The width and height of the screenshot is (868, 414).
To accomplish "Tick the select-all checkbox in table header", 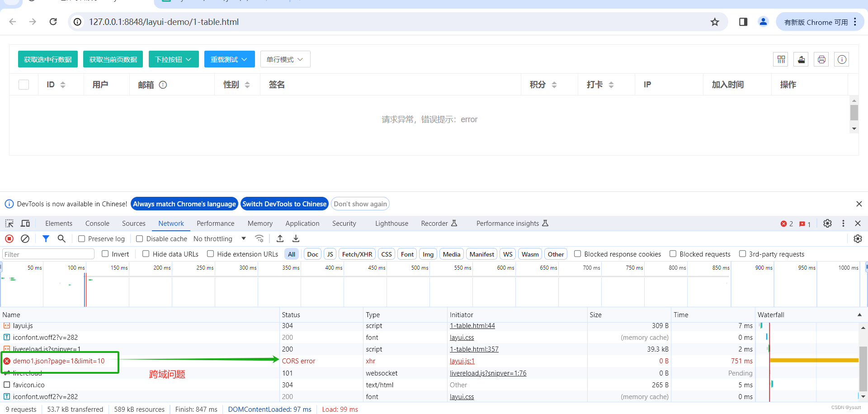I will coord(24,85).
